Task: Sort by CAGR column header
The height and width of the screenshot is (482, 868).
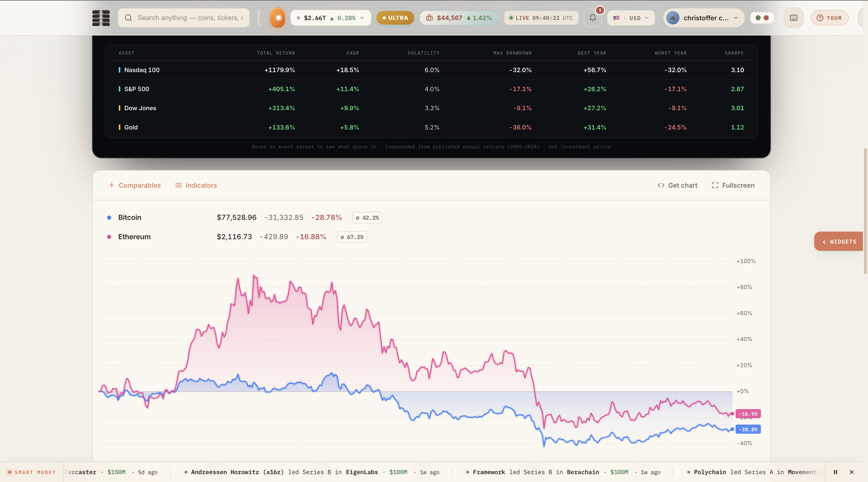Action: tap(353, 53)
